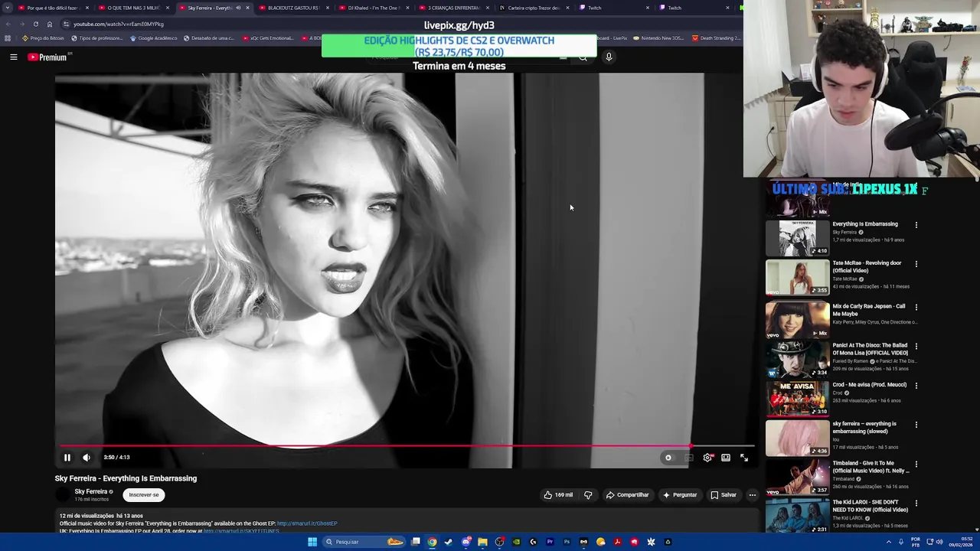Open options for The Kid LAROI video

pos(916,503)
